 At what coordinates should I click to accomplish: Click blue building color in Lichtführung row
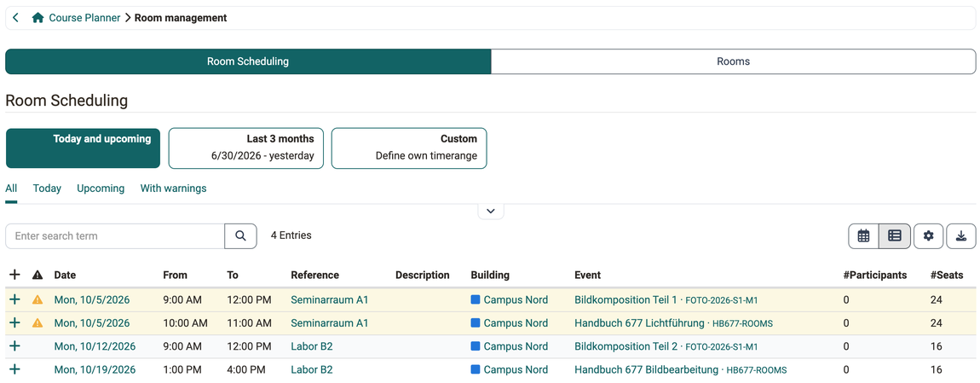(x=475, y=323)
